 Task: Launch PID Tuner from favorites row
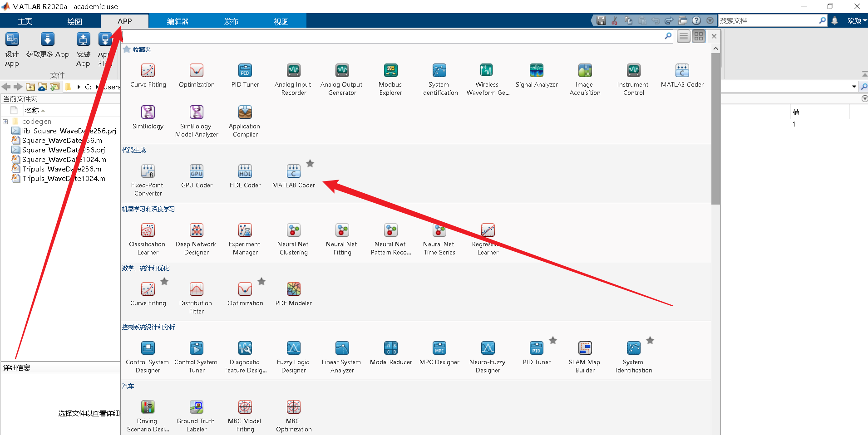pyautogui.click(x=245, y=75)
